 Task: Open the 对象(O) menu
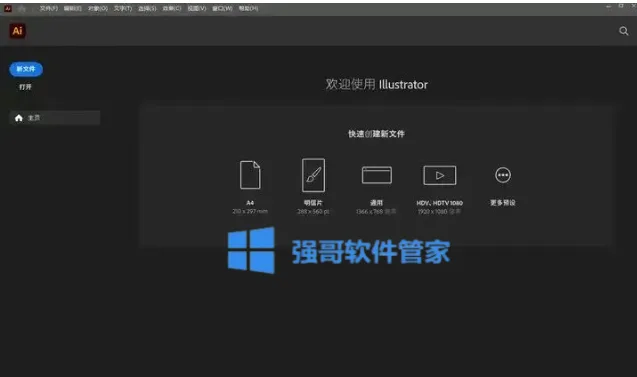pos(98,9)
